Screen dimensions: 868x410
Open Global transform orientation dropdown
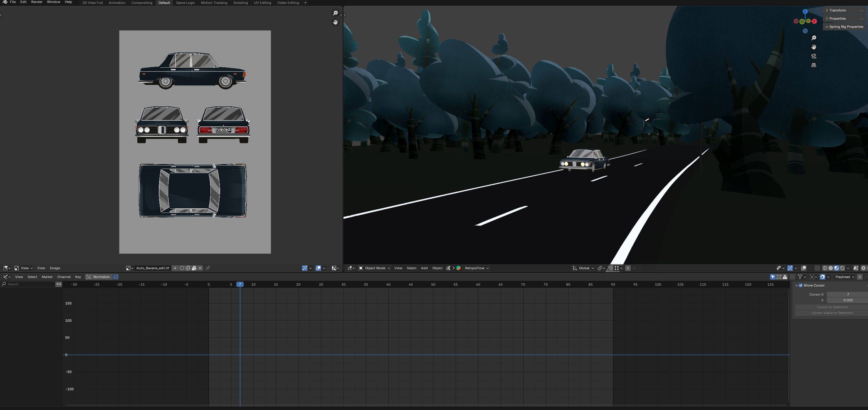[583, 268]
